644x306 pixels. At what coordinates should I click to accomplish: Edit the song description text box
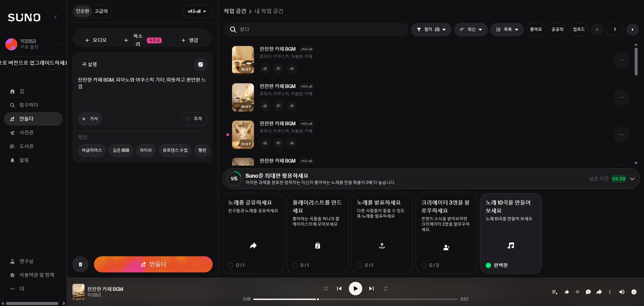(x=142, y=91)
